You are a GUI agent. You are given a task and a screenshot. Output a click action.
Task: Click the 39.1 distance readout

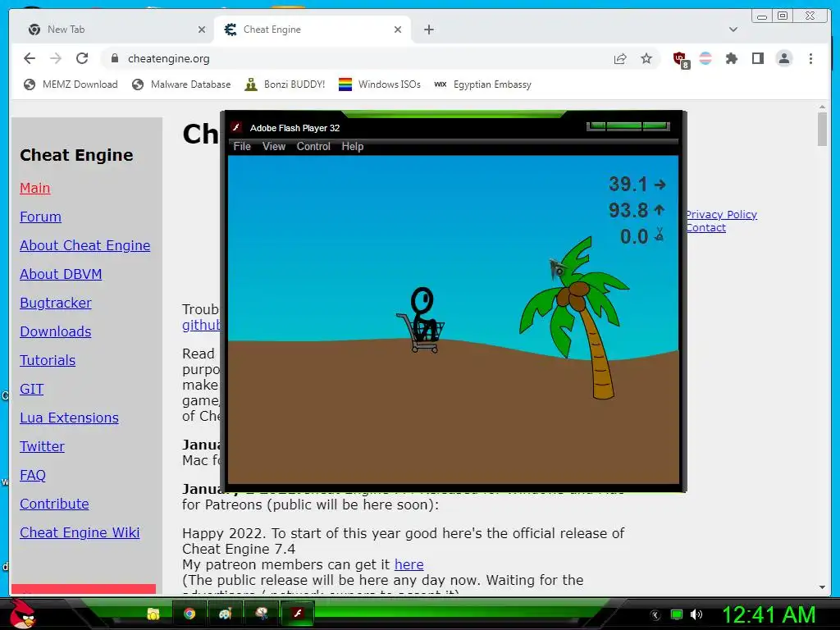pos(637,185)
